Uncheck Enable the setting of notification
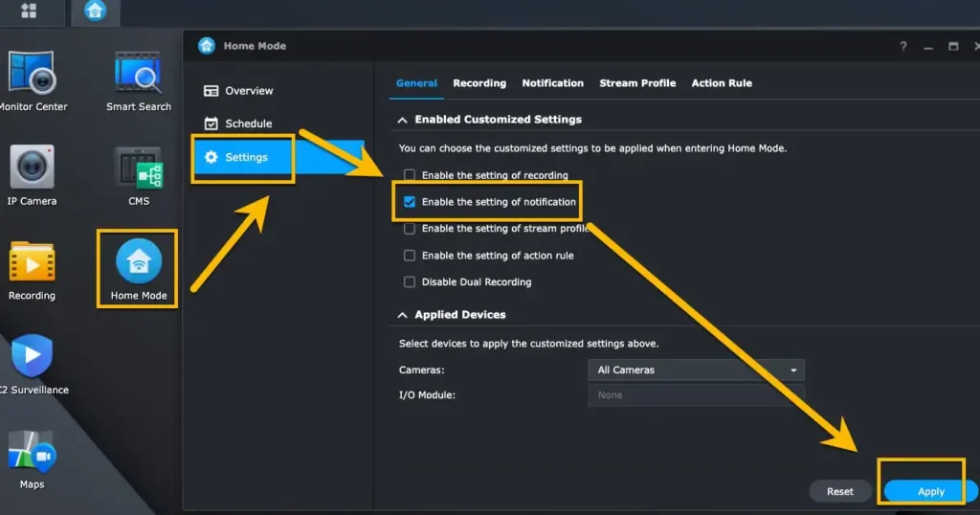 [x=410, y=202]
